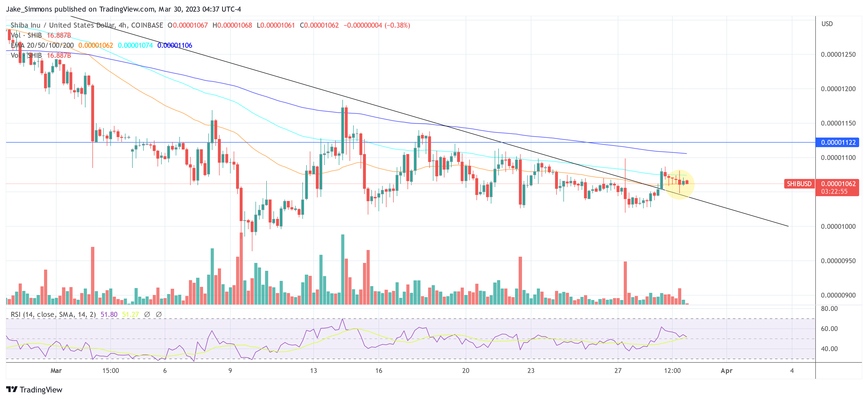Click the 0.00000900 price axis label

[x=838, y=295]
